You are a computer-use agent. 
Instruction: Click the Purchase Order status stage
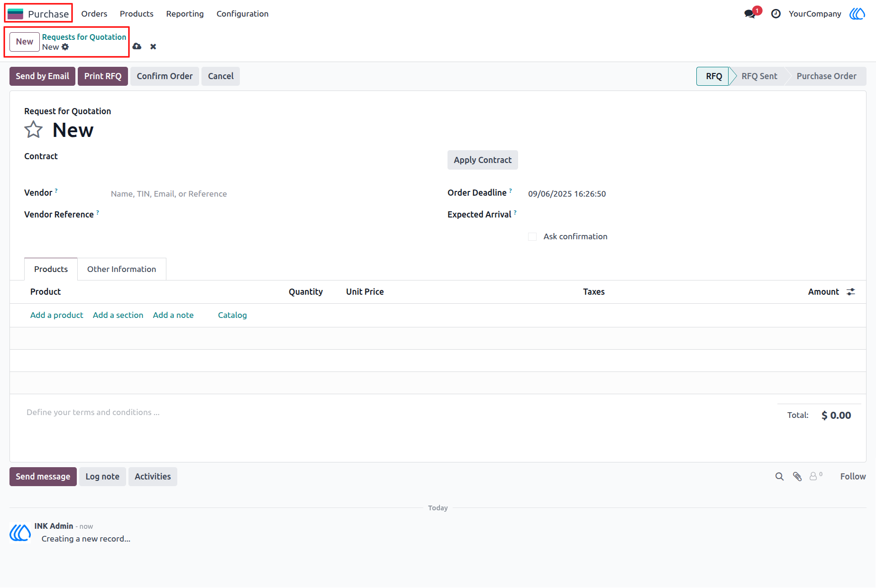pyautogui.click(x=827, y=76)
